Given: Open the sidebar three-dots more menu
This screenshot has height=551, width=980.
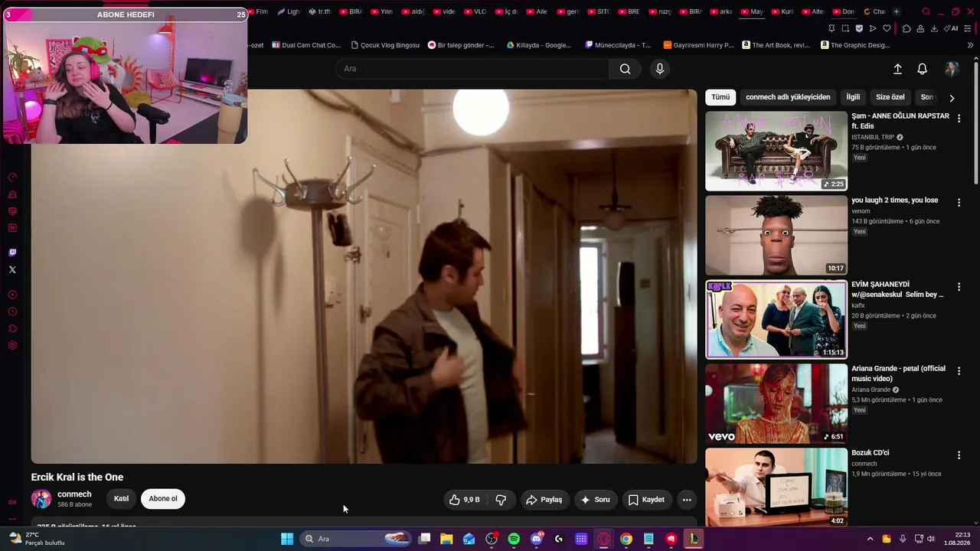Looking at the screenshot, I should pyautogui.click(x=12, y=519).
